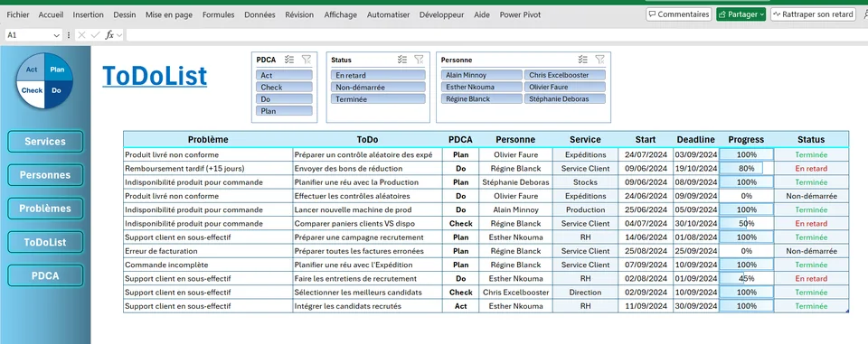868x344 pixels.
Task: Click the ToDoList title link
Action: [x=155, y=76]
